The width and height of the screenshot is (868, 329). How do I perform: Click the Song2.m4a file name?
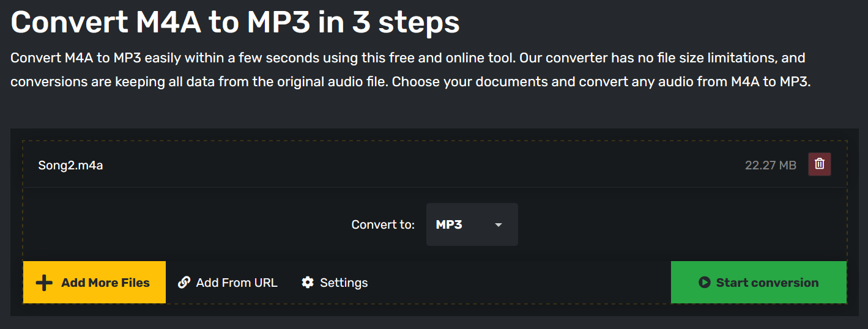(70, 164)
